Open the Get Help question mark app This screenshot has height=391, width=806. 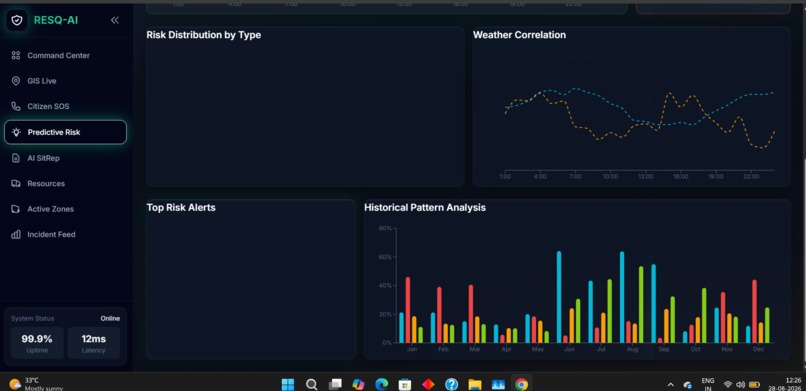[451, 384]
